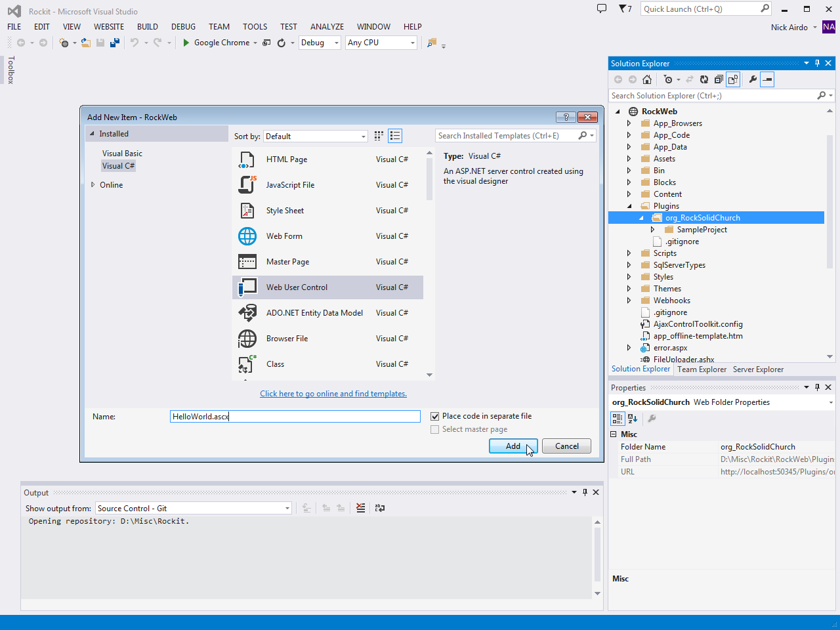Viewport: 840px width, 630px height.
Task: Click the Name input field with HelloWorld.ascx
Action: pyautogui.click(x=295, y=417)
